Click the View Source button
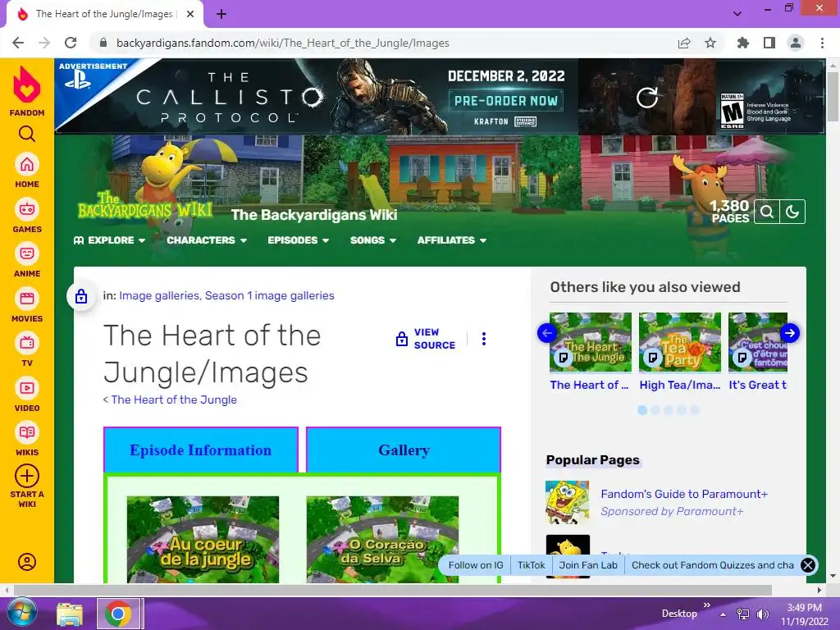Image resolution: width=840 pixels, height=630 pixels. [x=426, y=339]
